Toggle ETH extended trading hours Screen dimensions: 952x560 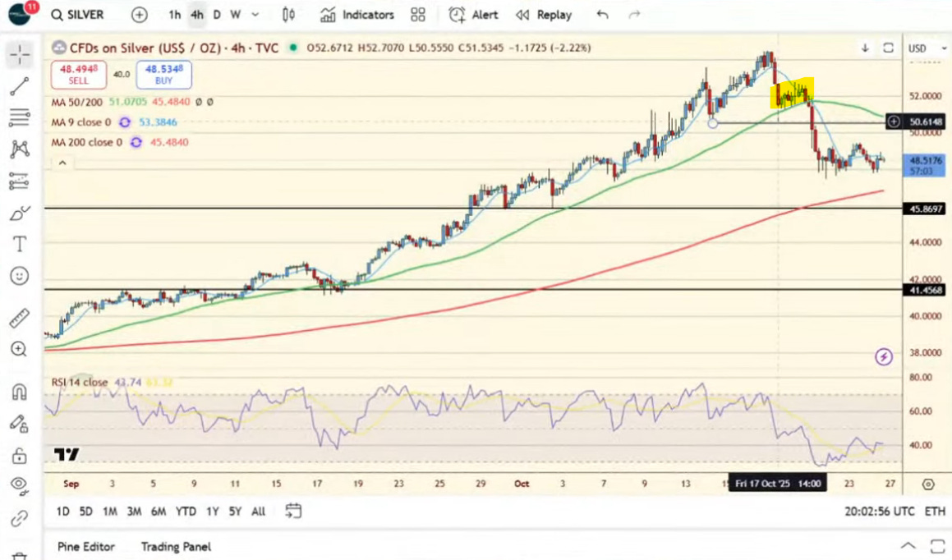click(x=935, y=512)
